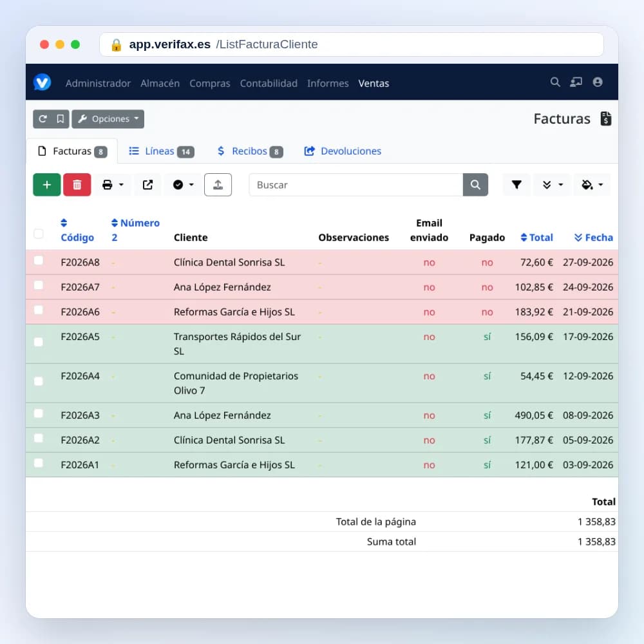Tick the checkbox for invoice F2026A6
This screenshot has height=644, width=644.
[x=39, y=310]
